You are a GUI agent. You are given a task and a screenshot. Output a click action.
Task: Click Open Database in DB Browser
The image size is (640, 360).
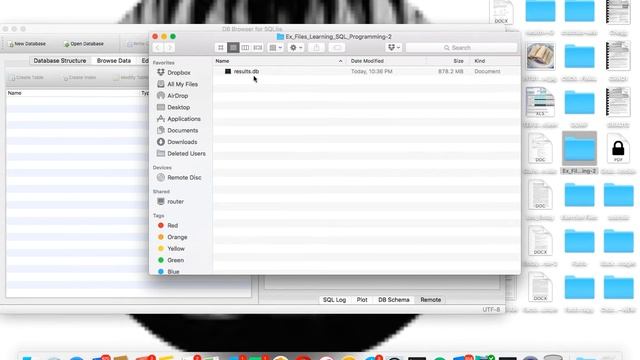click(84, 44)
